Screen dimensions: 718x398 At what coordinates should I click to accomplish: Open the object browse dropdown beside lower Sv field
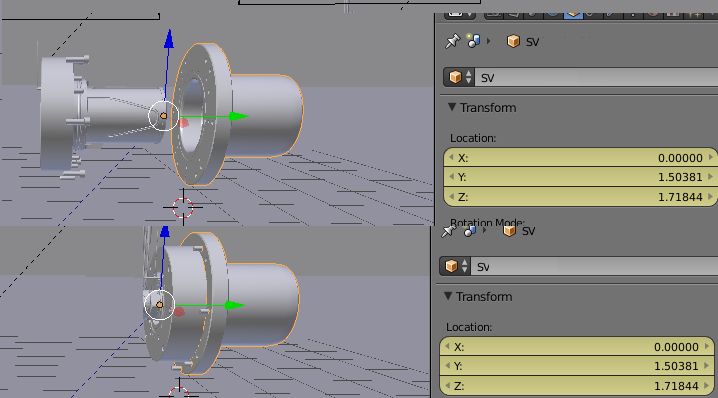pos(455,266)
